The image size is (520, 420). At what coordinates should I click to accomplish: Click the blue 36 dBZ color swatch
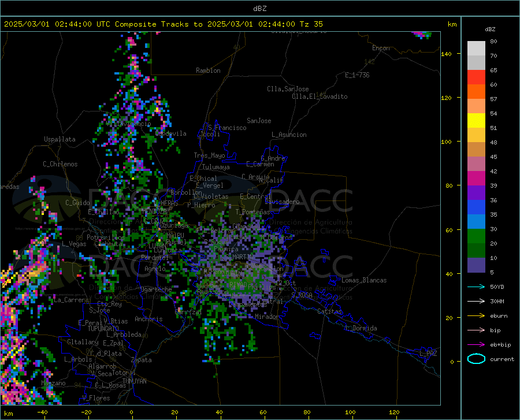pyautogui.click(x=476, y=207)
